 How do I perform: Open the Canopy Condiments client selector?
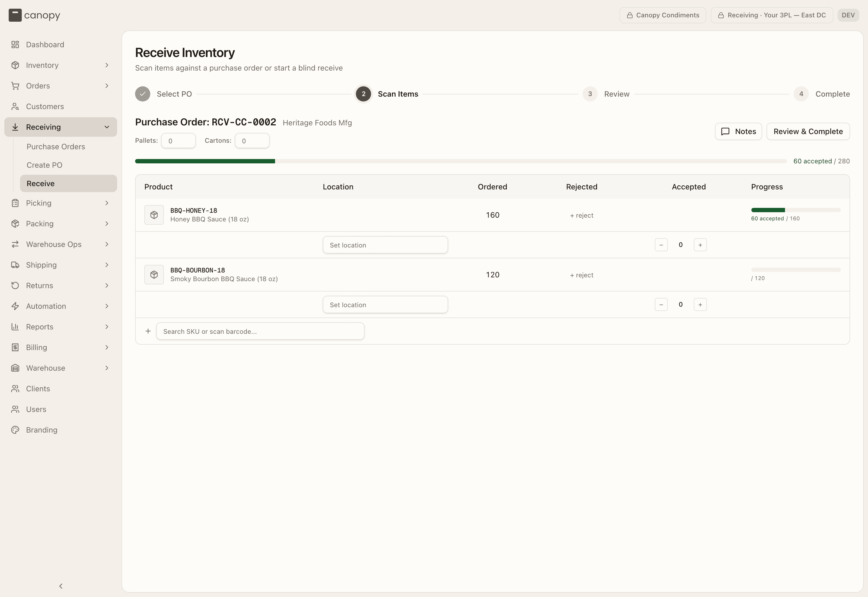click(x=663, y=15)
